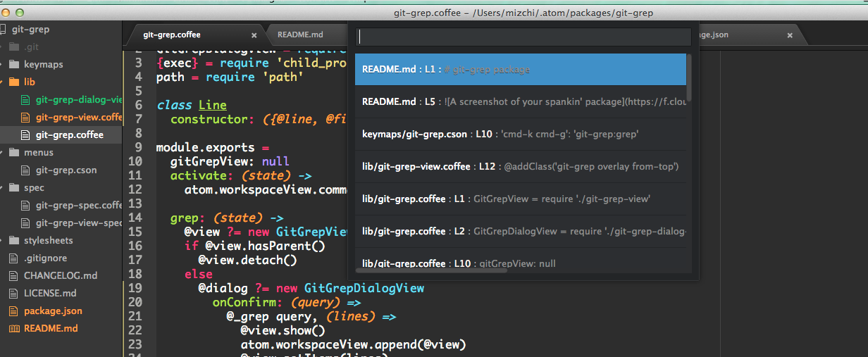Open git-grep.cson under menus
868x357 pixels.
point(66,170)
